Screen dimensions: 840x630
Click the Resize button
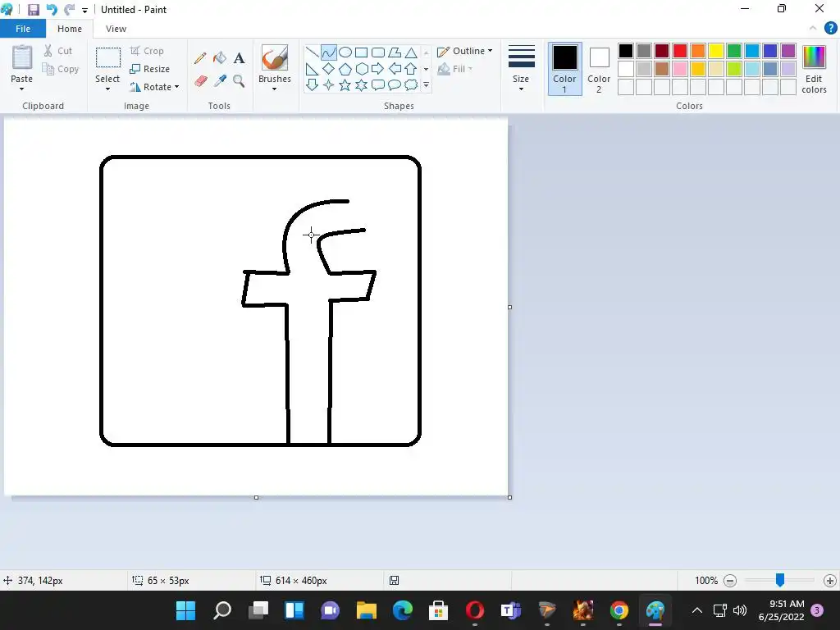[150, 69]
